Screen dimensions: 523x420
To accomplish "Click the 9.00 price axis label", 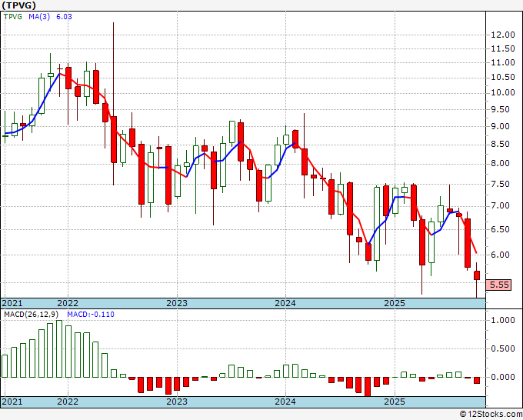I will point(500,126).
